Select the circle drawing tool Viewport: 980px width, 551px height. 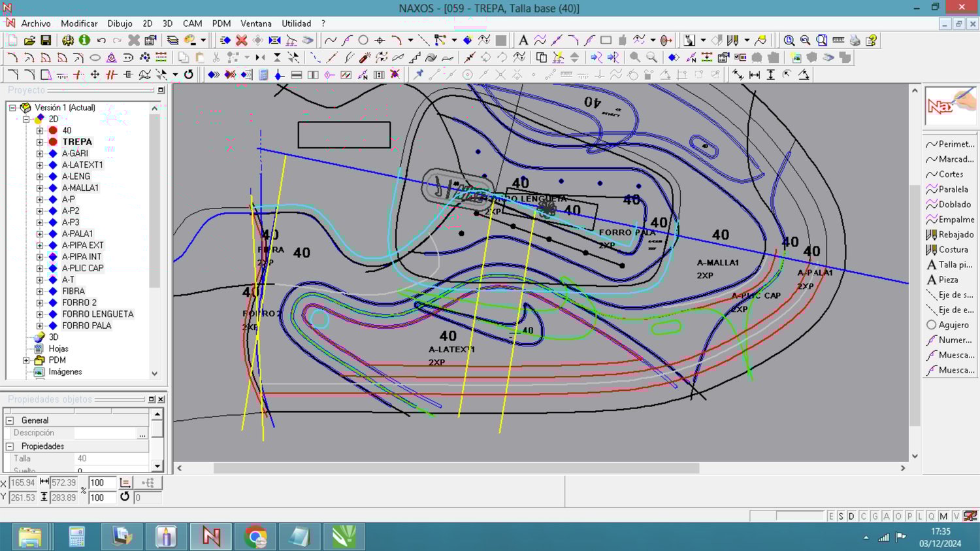(x=363, y=41)
